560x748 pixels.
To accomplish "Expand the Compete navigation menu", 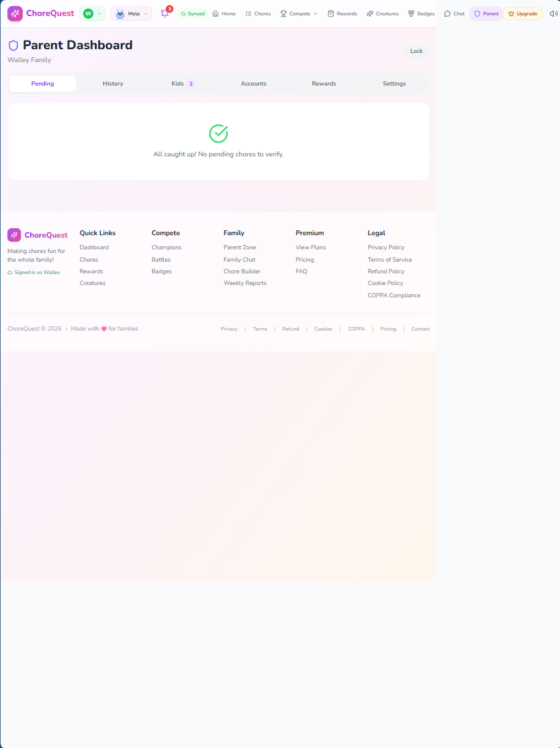I will coord(298,13).
